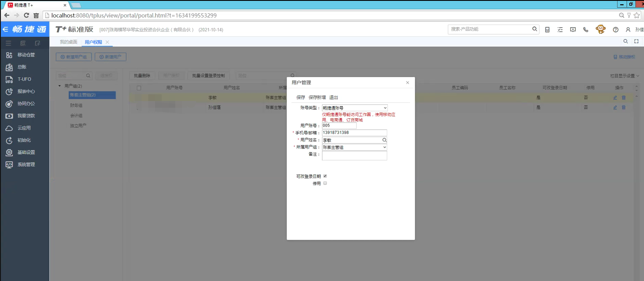
Task: Click the fullscreen expand icon on tab bar
Action: pyautogui.click(x=636, y=41)
